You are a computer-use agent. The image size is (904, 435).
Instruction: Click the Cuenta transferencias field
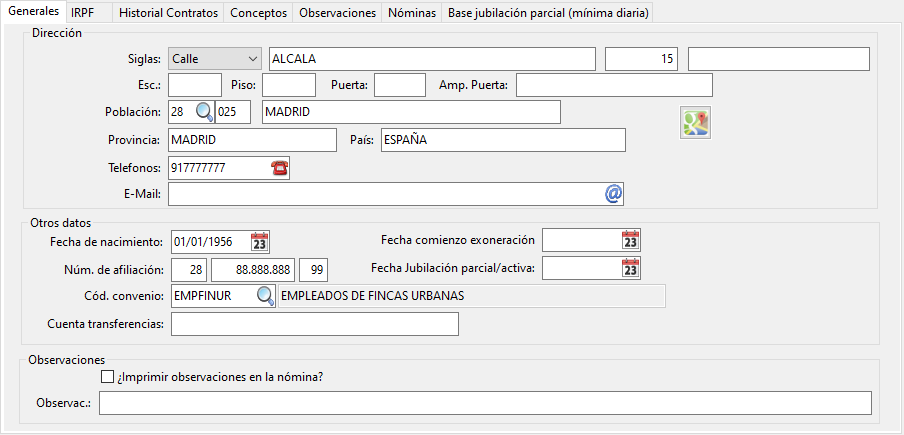tap(314, 324)
